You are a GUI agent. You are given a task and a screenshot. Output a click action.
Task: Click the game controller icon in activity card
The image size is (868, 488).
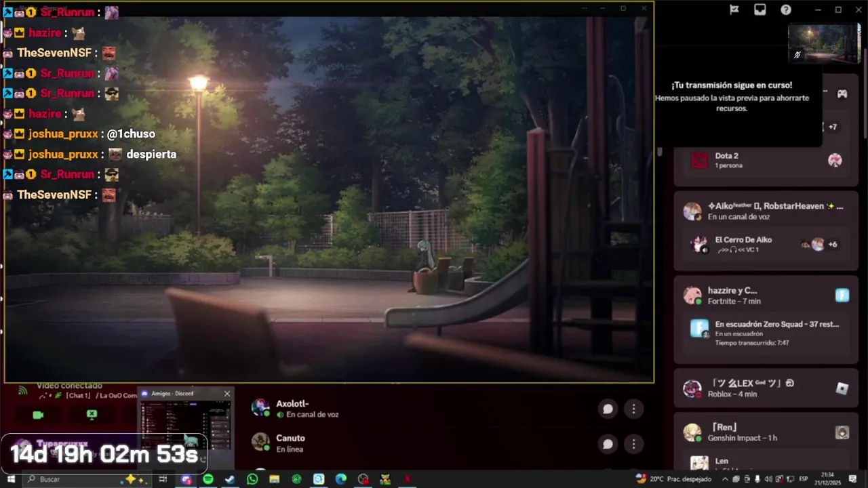click(842, 94)
